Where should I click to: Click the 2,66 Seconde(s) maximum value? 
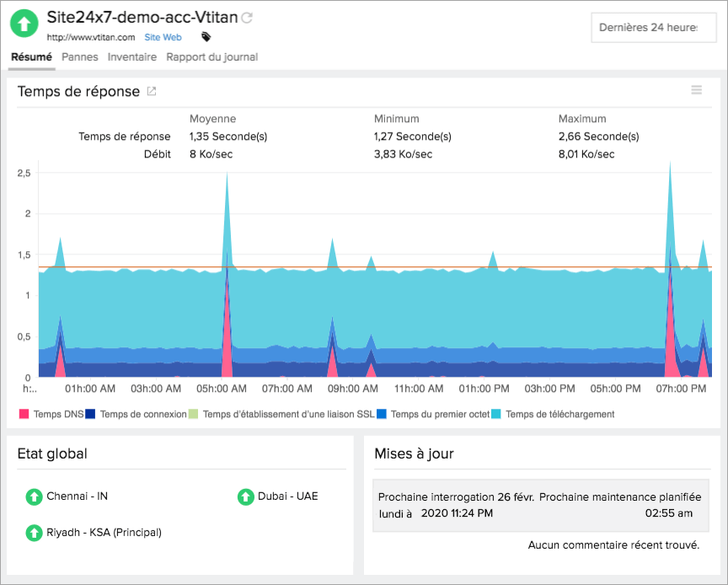[x=598, y=137]
